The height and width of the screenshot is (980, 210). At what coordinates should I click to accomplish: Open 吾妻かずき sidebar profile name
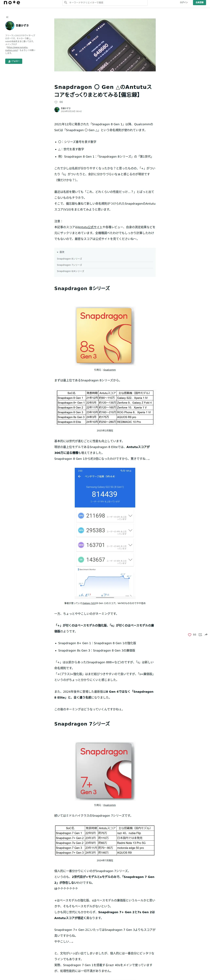pos(22,25)
